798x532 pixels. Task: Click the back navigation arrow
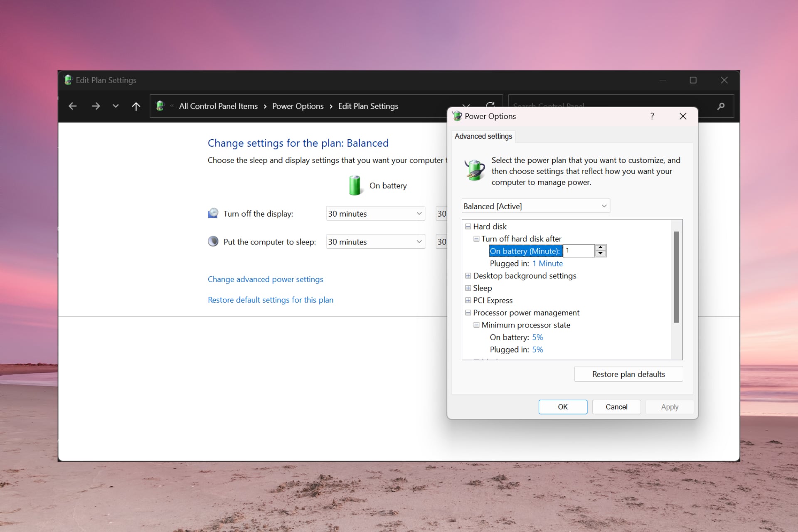point(73,106)
